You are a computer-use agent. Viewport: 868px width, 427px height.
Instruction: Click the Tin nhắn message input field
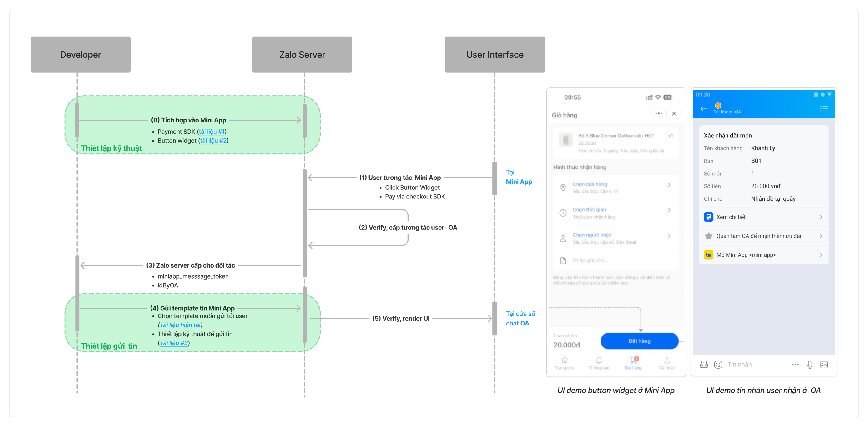[756, 364]
